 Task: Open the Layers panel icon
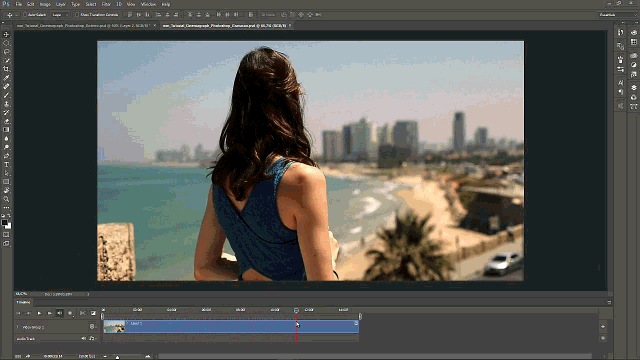coord(633,88)
